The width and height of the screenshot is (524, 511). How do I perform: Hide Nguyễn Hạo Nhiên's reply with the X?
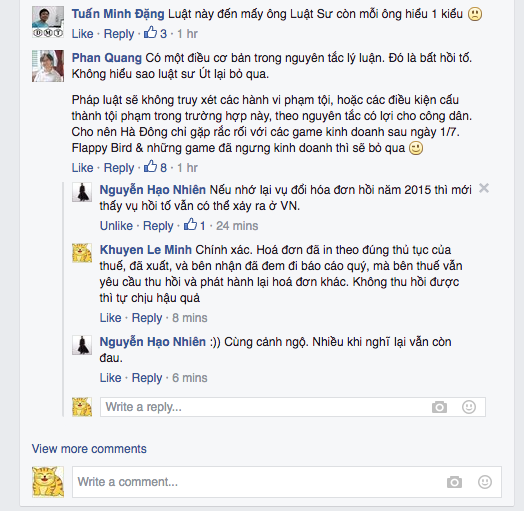pos(484,188)
